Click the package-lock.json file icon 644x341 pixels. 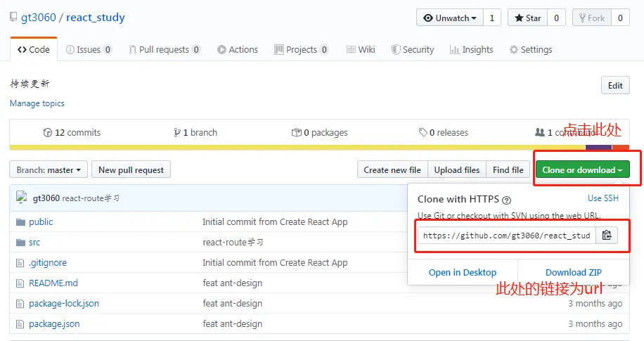(20, 304)
